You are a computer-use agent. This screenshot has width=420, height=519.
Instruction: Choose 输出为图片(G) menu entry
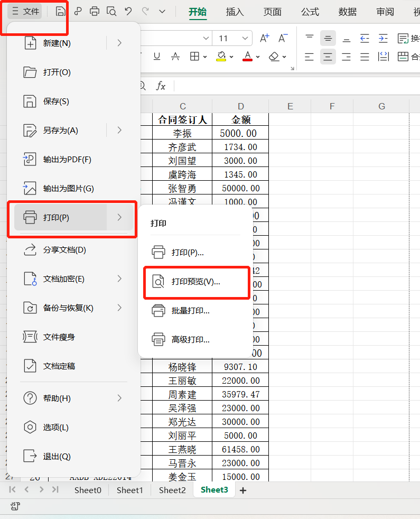(73, 189)
